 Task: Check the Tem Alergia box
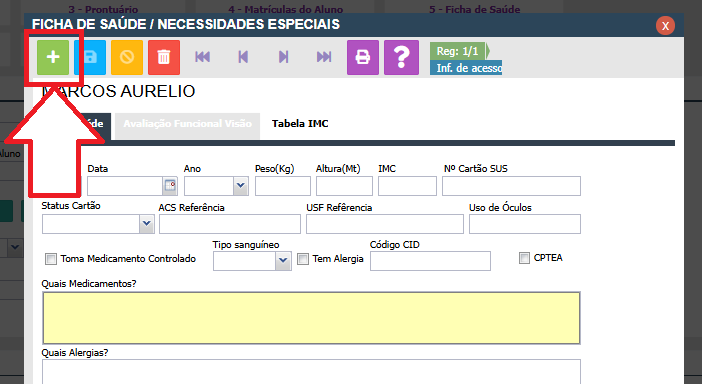point(303,259)
